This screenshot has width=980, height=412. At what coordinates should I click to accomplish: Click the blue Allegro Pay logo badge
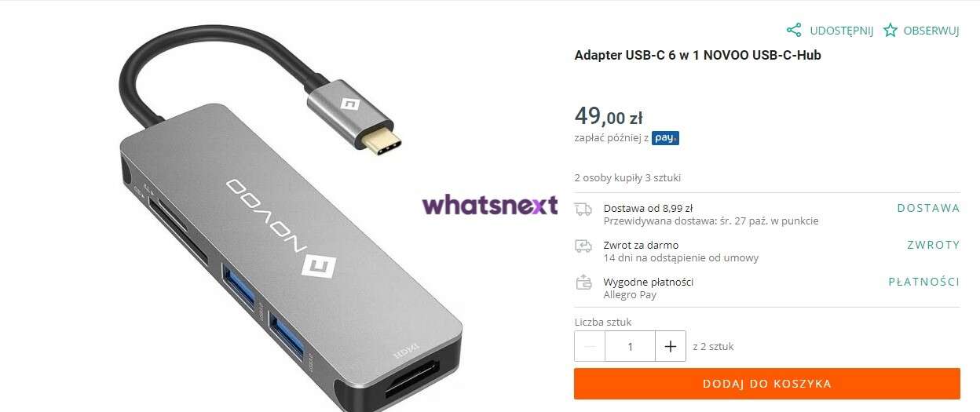pos(665,138)
